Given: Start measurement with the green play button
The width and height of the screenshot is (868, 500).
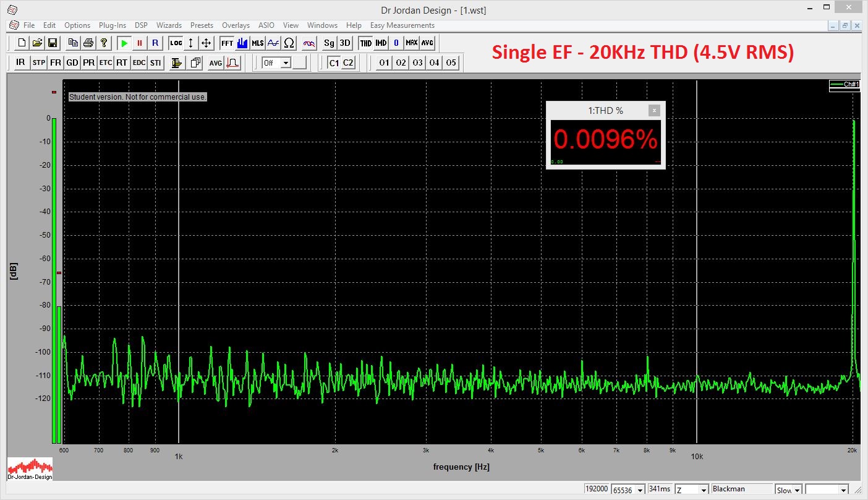Looking at the screenshot, I should coord(124,43).
